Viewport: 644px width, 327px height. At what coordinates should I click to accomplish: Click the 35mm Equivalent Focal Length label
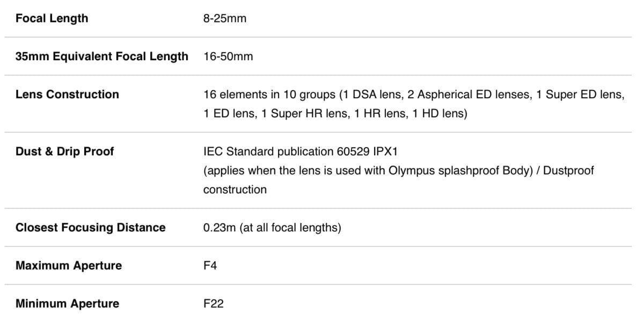[102, 56]
